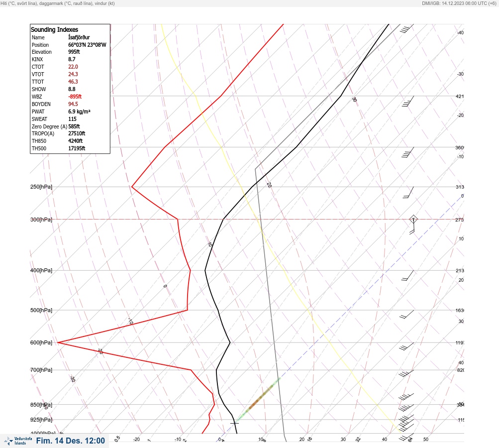
Task: Click the '300[hPa]' pressure label
Action: pyautogui.click(x=41, y=220)
